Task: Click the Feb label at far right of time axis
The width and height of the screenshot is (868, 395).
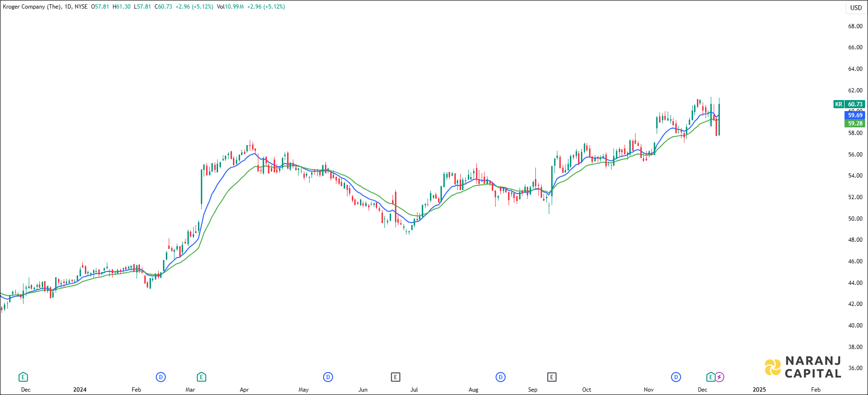Action: [x=816, y=390]
